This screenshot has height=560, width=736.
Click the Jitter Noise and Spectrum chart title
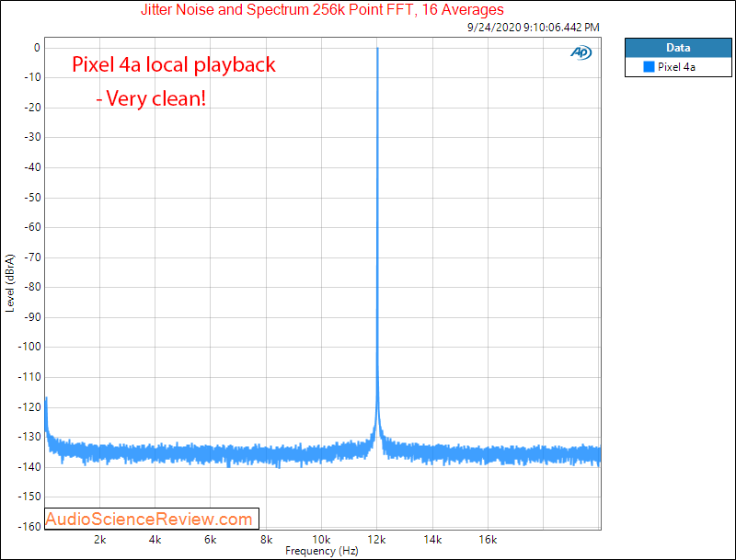322,9
